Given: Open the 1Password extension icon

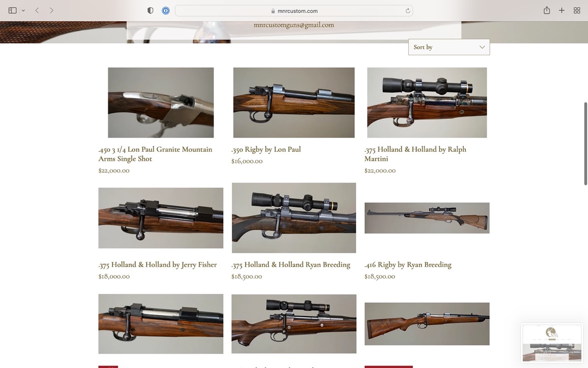Looking at the screenshot, I should click(166, 11).
